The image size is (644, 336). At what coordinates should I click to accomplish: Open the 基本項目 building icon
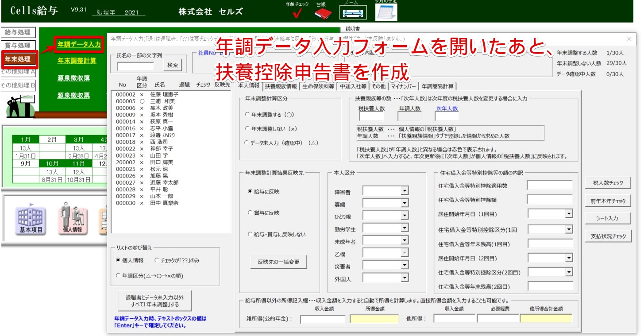tap(31, 219)
